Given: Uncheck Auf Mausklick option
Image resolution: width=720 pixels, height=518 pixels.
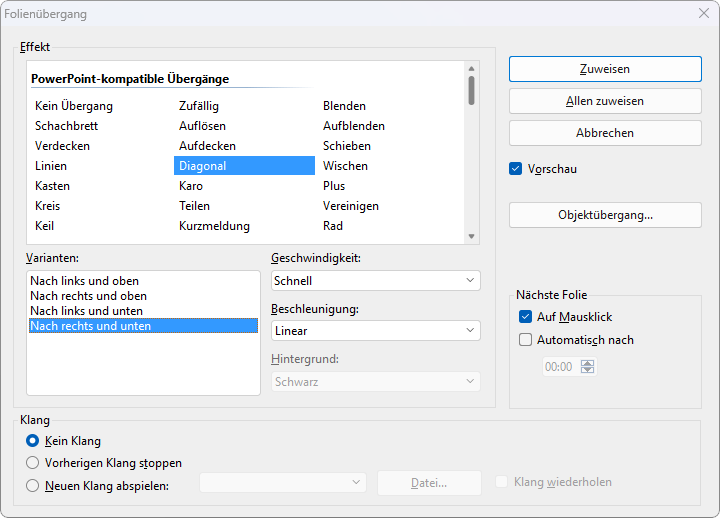Looking at the screenshot, I should (525, 317).
